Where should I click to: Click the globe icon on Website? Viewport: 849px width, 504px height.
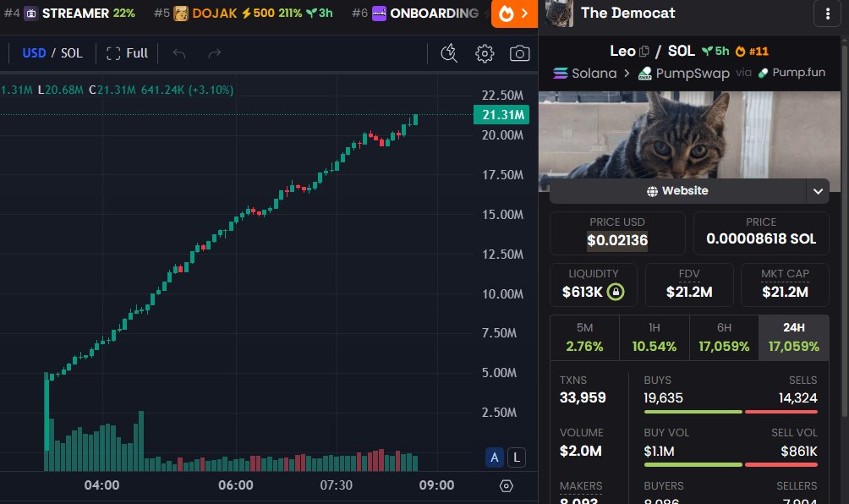(652, 191)
